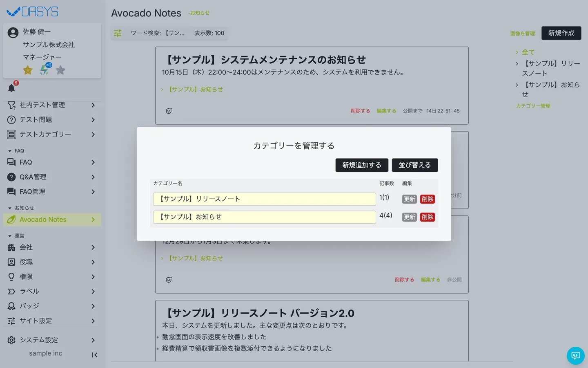The height and width of the screenshot is (368, 588).
Task: Click 削除する on the システムメンテナンス post
Action: pyautogui.click(x=360, y=111)
